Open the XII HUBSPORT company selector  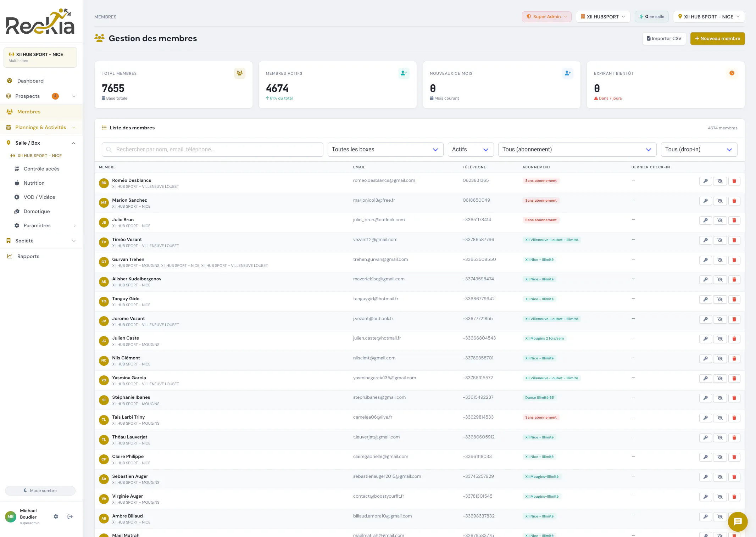pyautogui.click(x=603, y=17)
